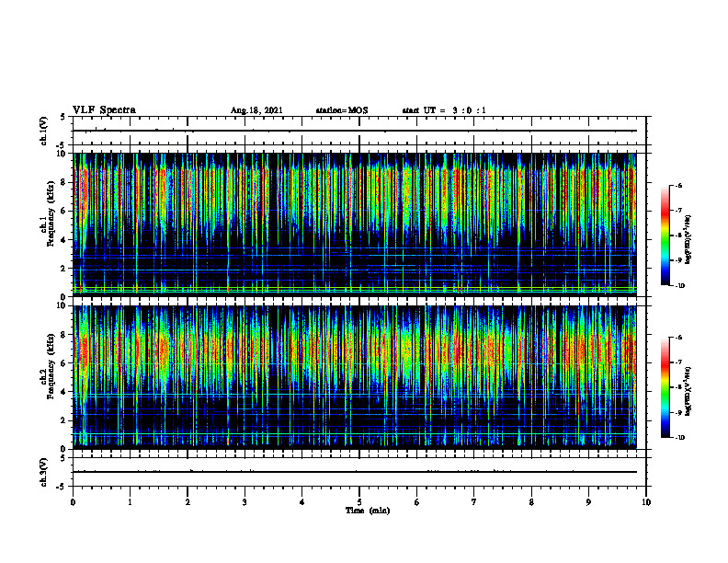Click the "10" kHz tick of the ch.1 spectrogram
The image size is (728, 563).
click(x=62, y=154)
